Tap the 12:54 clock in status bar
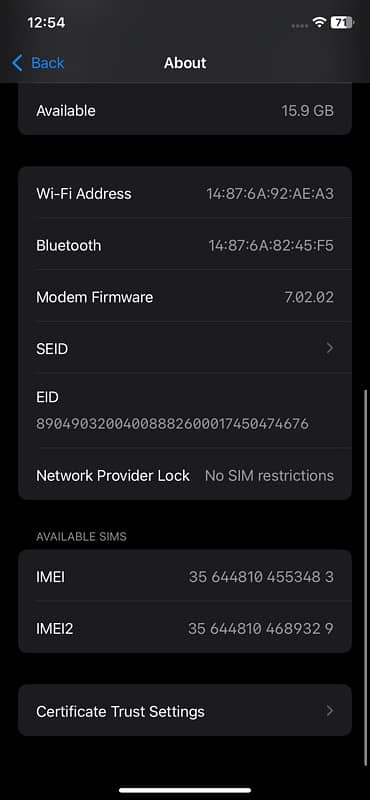 [46, 23]
